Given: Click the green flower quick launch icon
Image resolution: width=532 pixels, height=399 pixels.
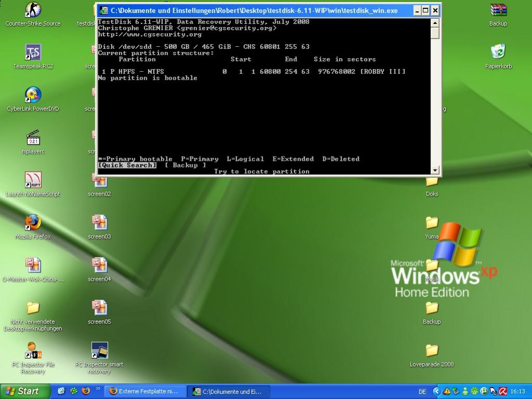Looking at the screenshot, I should [x=74, y=391].
